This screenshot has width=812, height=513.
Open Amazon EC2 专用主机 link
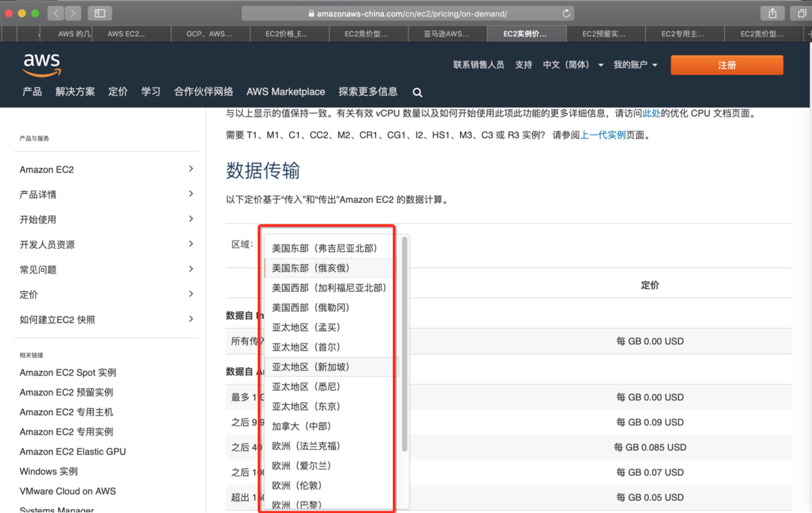click(66, 412)
